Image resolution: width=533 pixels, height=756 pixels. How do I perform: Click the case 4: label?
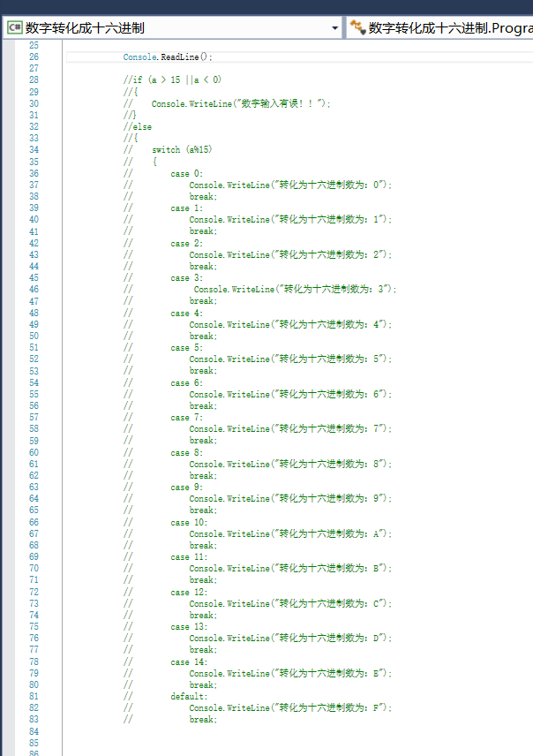point(186,314)
